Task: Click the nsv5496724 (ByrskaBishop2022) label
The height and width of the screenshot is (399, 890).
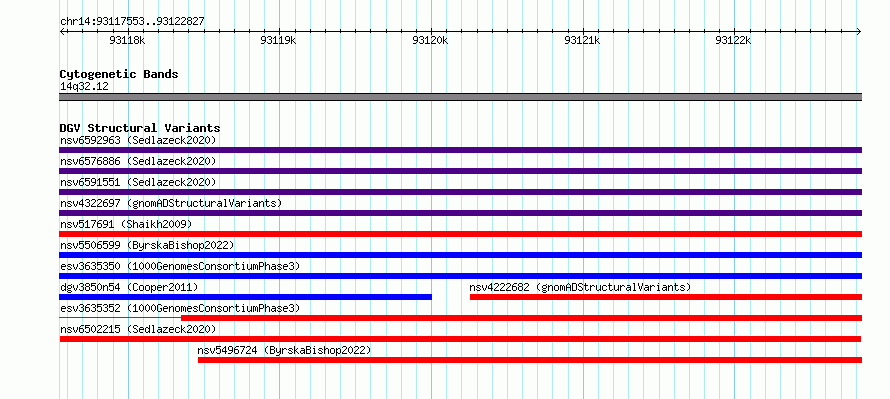Action: pos(284,350)
